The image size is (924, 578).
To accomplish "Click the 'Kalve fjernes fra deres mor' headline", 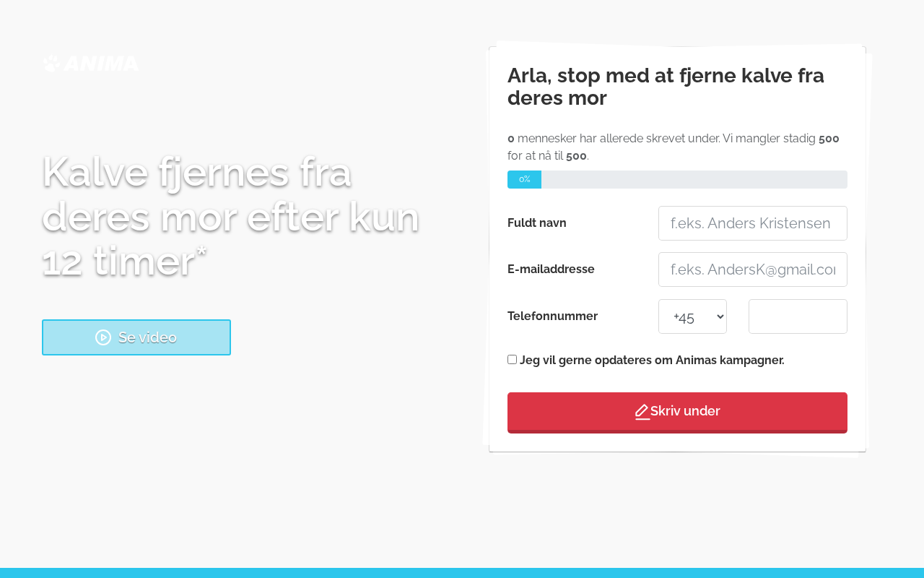I will 230,215.
